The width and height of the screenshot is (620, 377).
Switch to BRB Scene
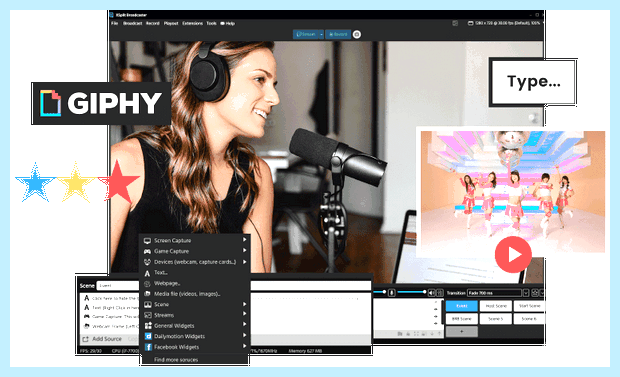click(x=461, y=318)
